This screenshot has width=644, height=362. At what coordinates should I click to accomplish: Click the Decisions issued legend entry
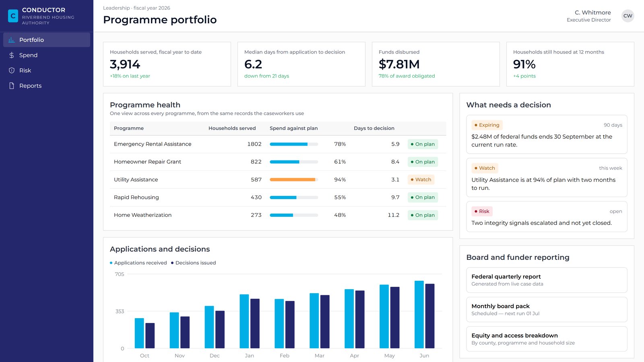194,263
